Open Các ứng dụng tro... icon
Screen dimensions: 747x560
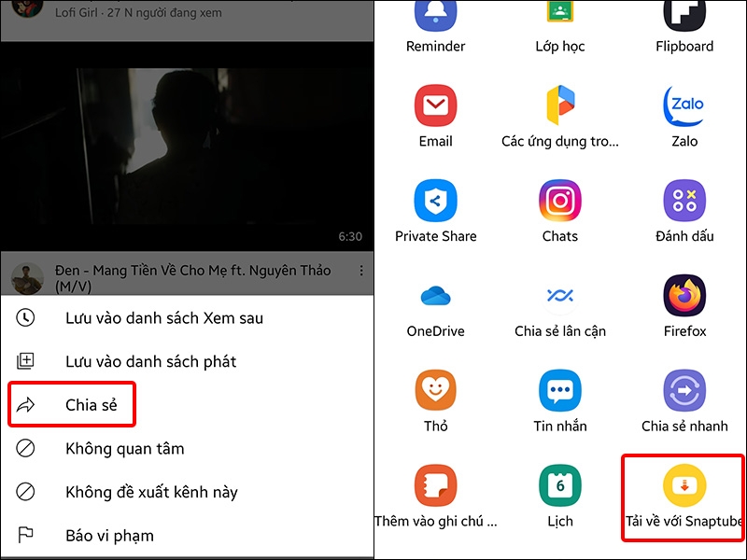pyautogui.click(x=559, y=105)
